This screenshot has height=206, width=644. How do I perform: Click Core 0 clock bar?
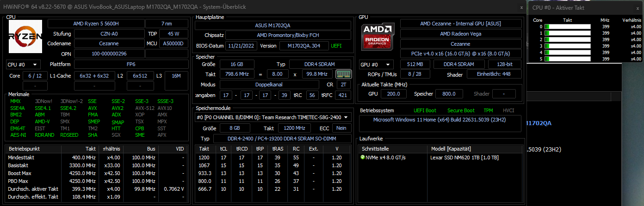[x=568, y=27]
